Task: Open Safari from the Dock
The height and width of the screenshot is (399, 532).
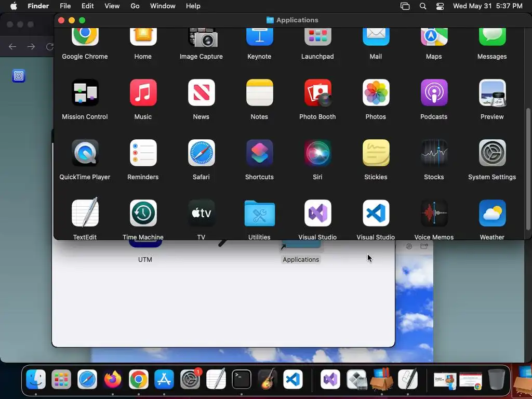Action: click(87, 379)
